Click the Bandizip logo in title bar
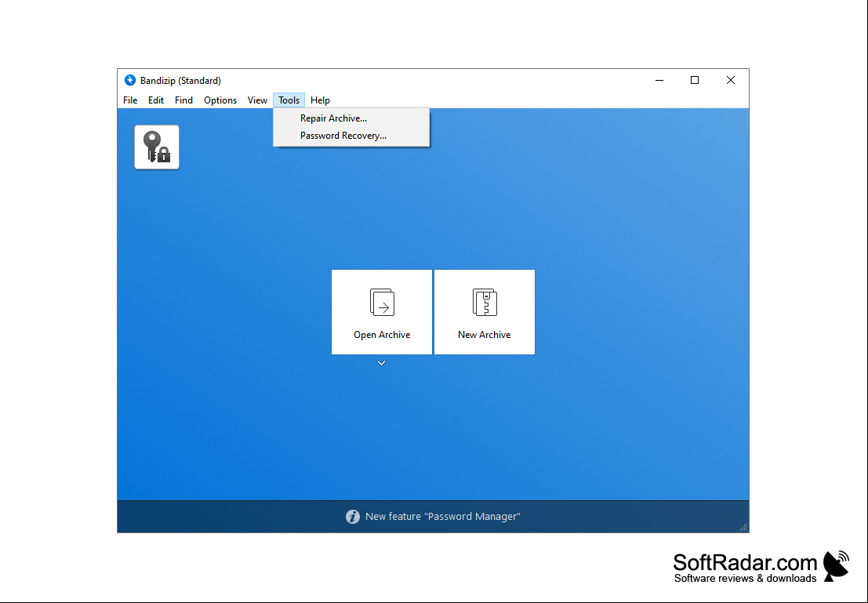Viewport: 868px width, 603px height. coord(130,80)
